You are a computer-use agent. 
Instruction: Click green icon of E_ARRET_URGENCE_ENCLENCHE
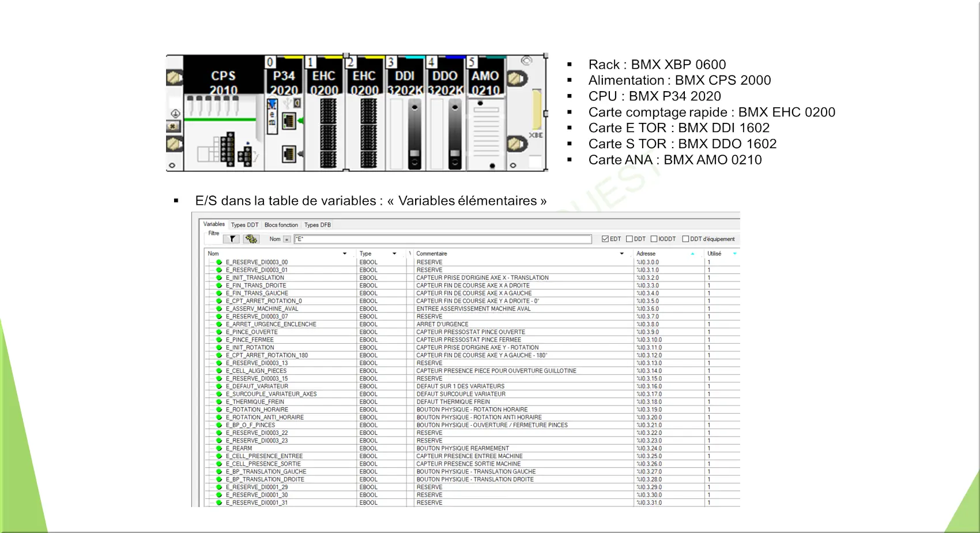[x=219, y=325]
